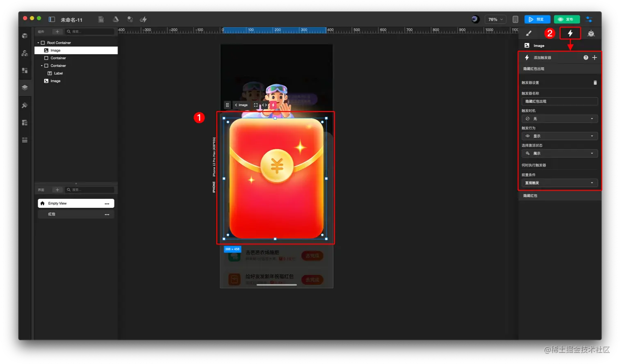The width and height of the screenshot is (620, 364).
Task: Click the device frame icon beside zoom
Action: 515,19
